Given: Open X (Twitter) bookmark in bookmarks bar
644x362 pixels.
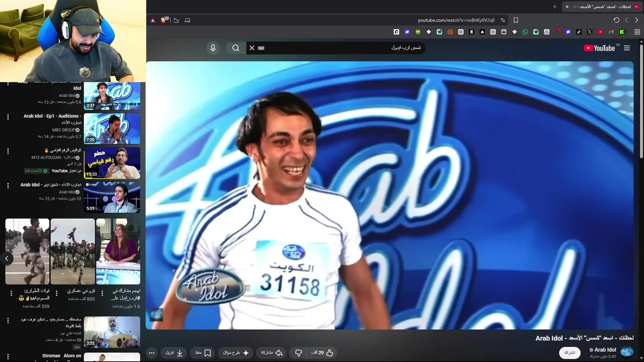Looking at the screenshot, I should point(590,32).
